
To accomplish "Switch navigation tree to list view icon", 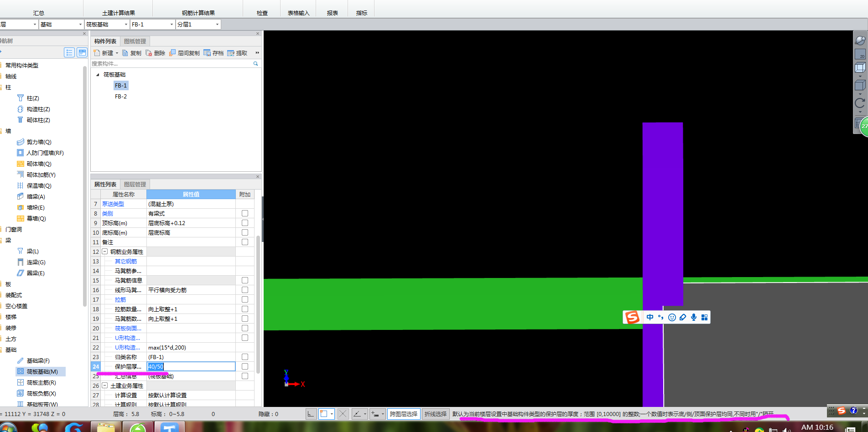I will tap(69, 52).
